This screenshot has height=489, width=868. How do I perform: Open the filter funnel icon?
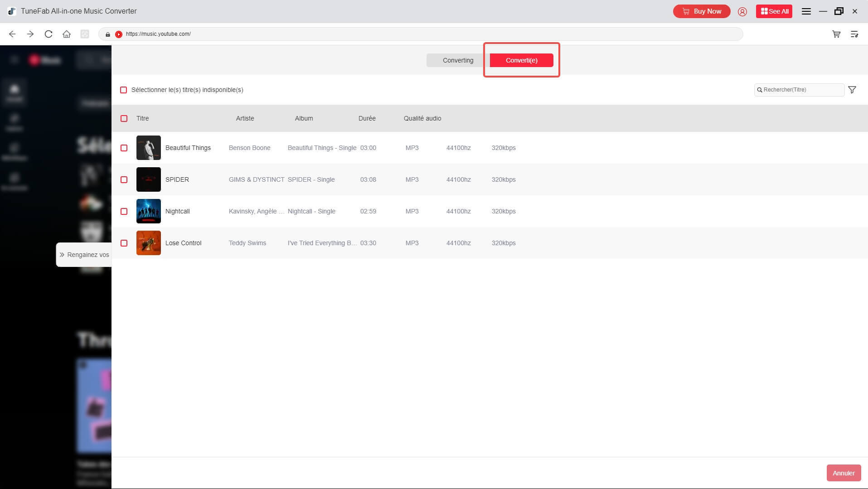852,90
